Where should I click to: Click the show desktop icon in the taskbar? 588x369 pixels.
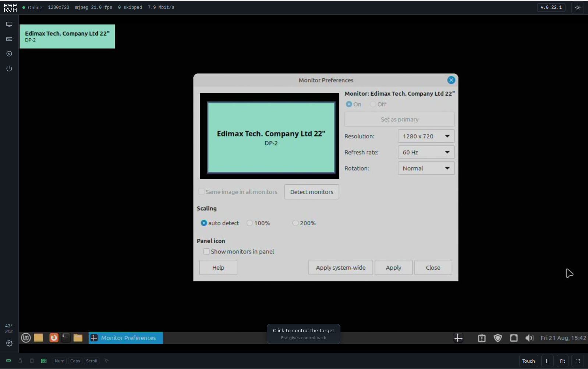39,338
